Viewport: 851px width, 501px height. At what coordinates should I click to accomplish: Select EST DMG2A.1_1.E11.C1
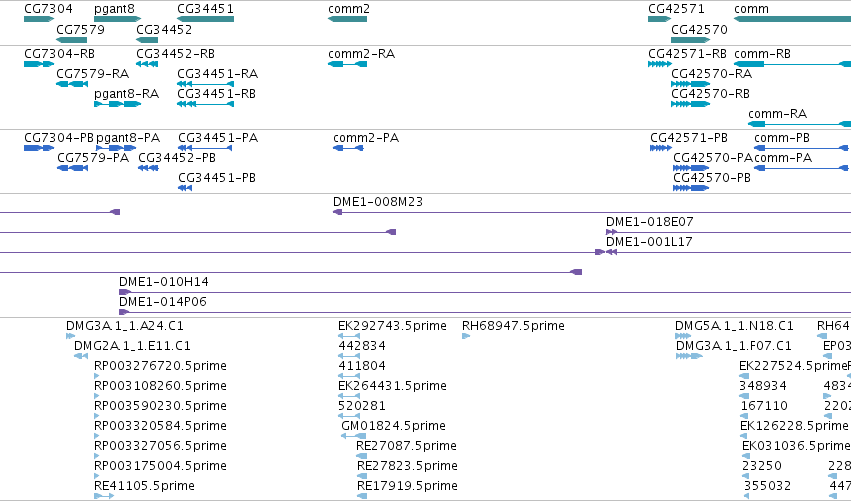click(81, 356)
